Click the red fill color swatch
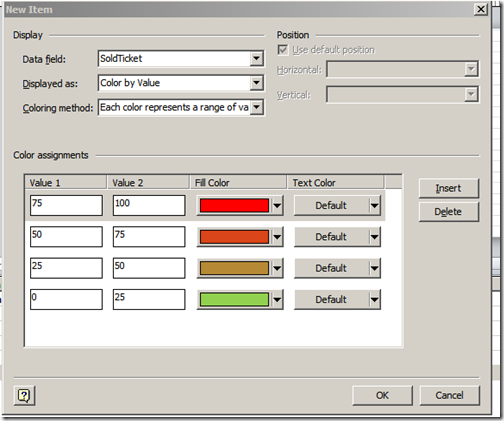Image resolution: width=504 pixels, height=421 pixels. coord(234,206)
